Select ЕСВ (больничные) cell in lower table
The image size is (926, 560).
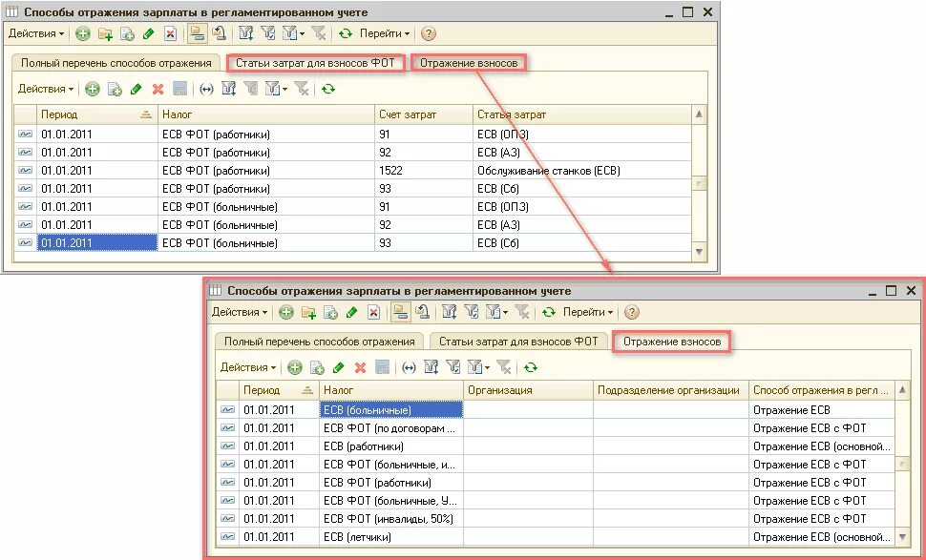[x=391, y=409]
